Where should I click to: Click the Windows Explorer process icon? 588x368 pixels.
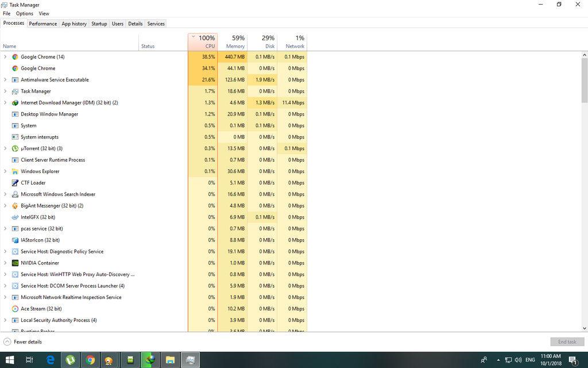[x=15, y=171]
